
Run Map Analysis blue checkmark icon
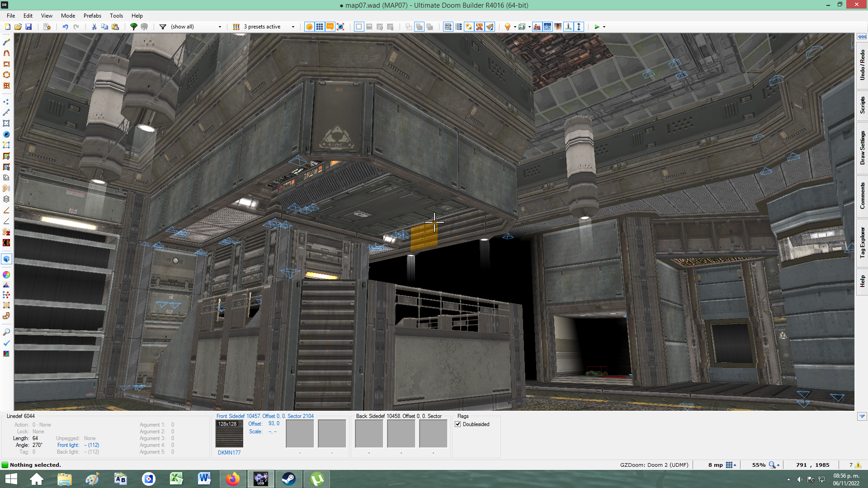coord(6,343)
